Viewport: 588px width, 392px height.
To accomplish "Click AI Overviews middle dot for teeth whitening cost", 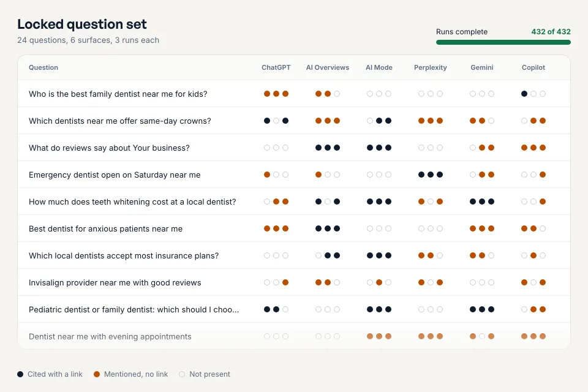I will click(x=328, y=202).
